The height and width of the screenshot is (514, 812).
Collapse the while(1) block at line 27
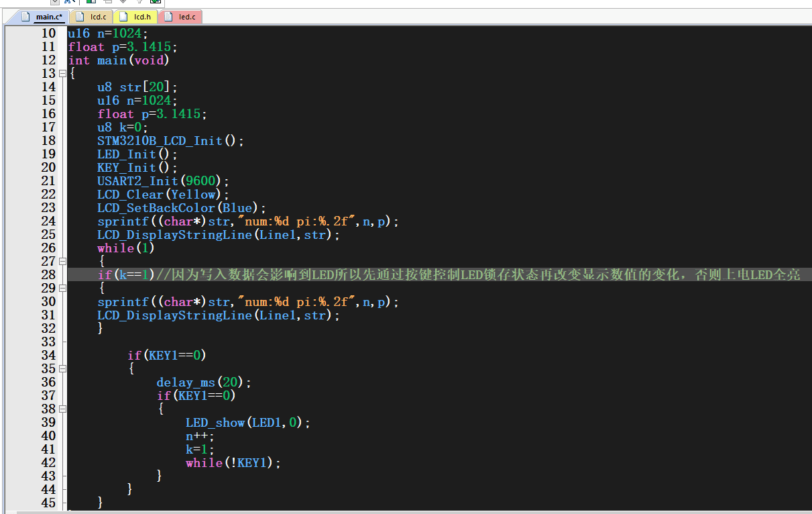62,261
